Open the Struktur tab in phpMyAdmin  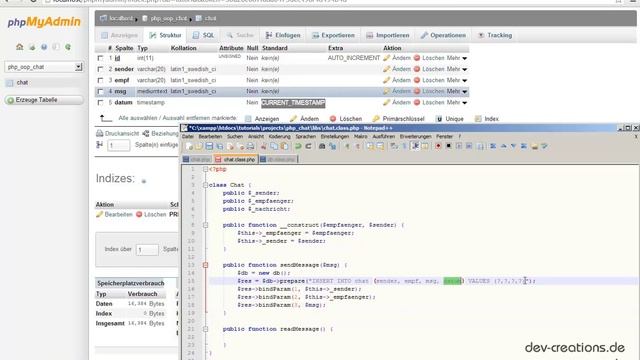[165, 35]
